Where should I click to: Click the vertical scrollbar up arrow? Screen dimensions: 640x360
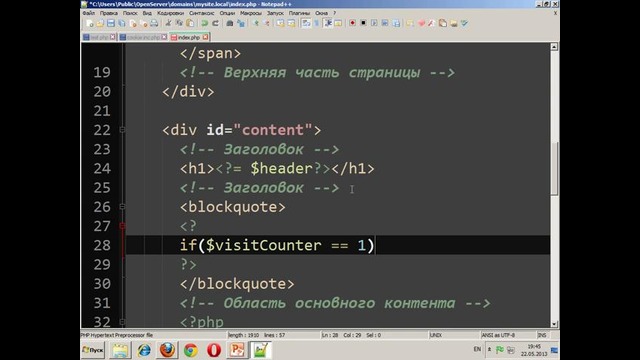[x=554, y=47]
